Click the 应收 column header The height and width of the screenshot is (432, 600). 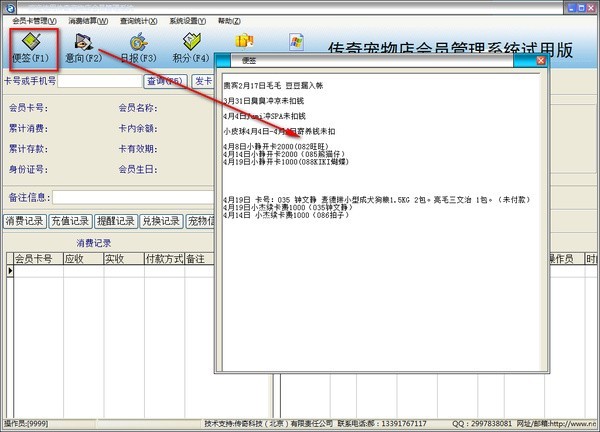click(x=83, y=259)
